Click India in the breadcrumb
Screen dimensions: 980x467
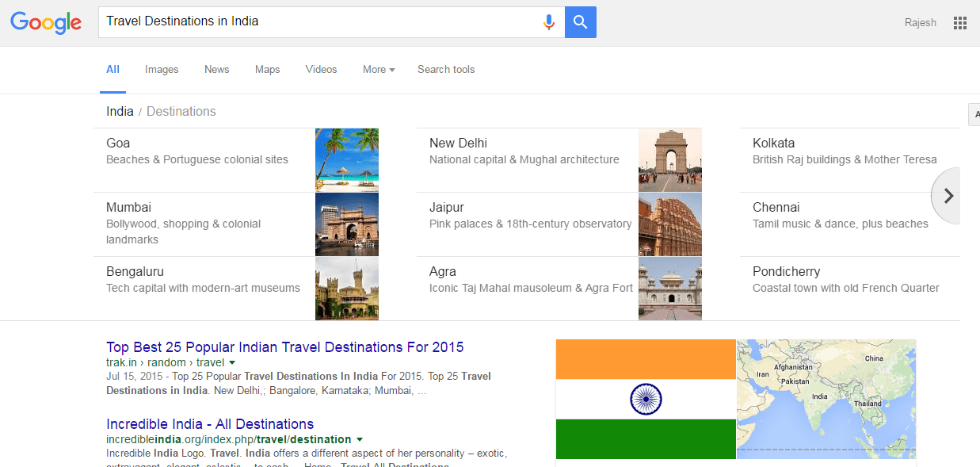(120, 111)
